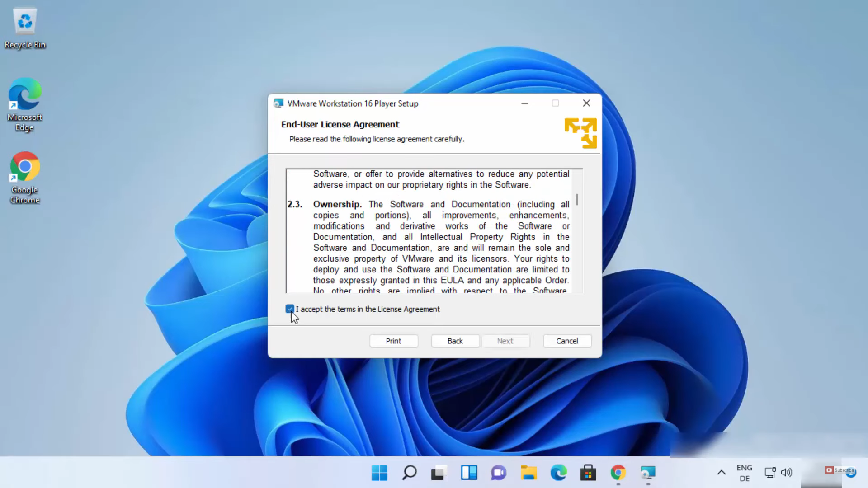The image size is (868, 488).
Task: Open Widgets panel from taskbar
Action: (469, 473)
